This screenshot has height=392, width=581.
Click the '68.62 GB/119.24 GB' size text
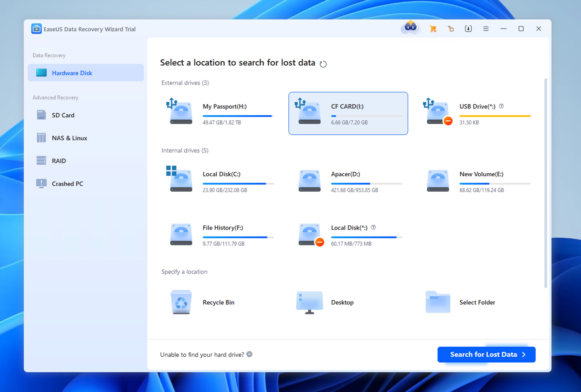tap(482, 190)
